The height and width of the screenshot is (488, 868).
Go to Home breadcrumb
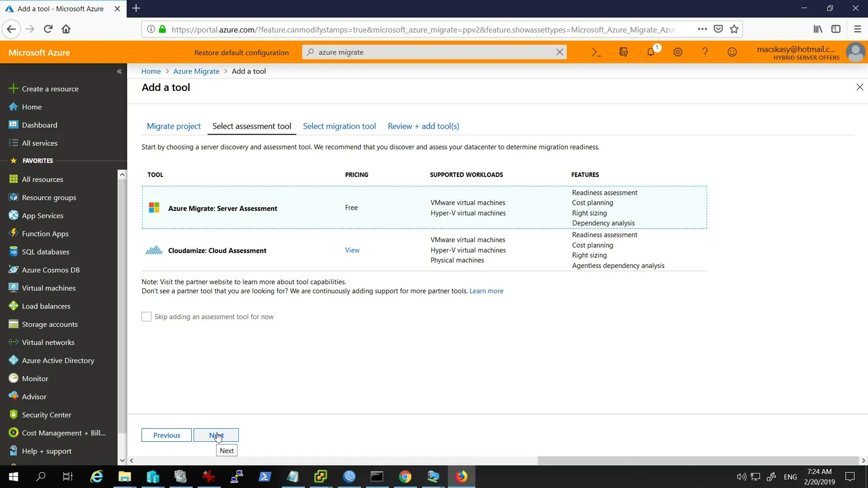[x=151, y=72]
